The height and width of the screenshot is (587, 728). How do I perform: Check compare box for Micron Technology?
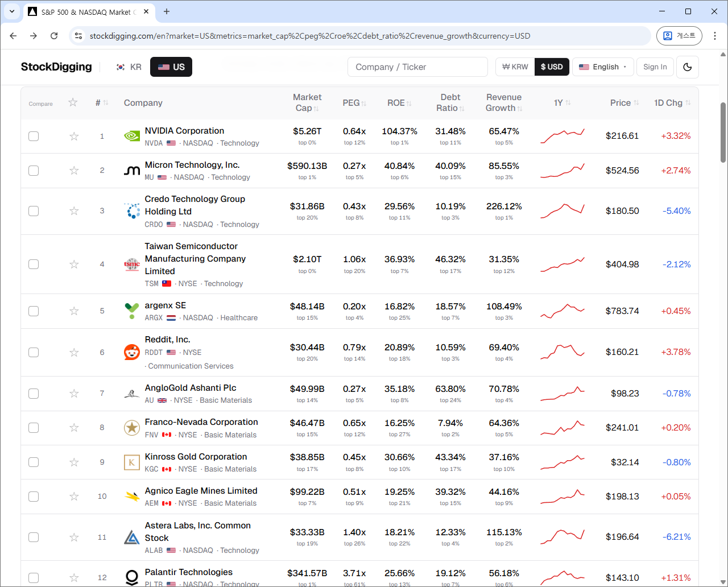click(x=34, y=171)
